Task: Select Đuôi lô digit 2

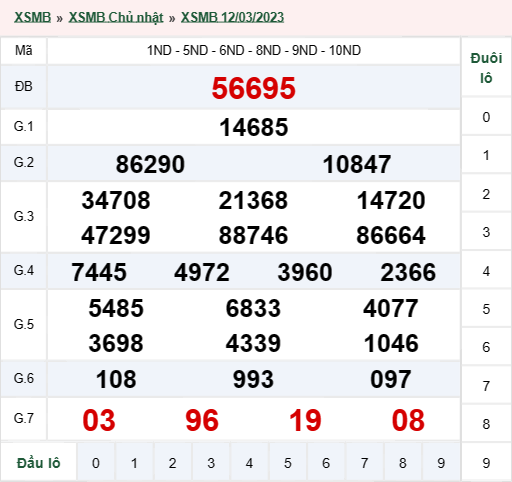Action: click(x=486, y=194)
